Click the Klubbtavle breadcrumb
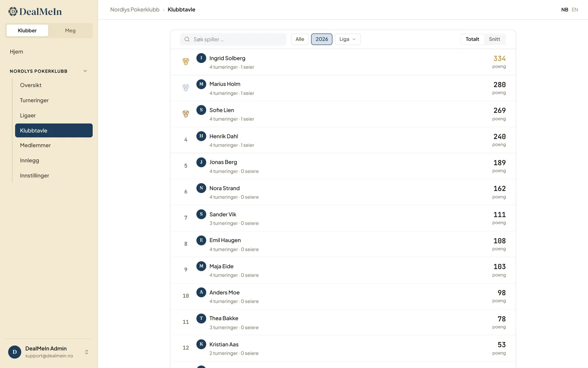588x368 pixels. coord(182,10)
